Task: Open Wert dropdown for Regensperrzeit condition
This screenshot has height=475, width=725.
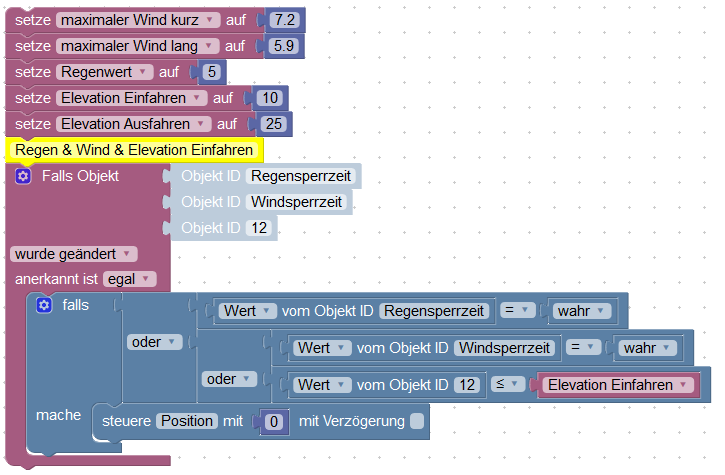Action: click(247, 311)
